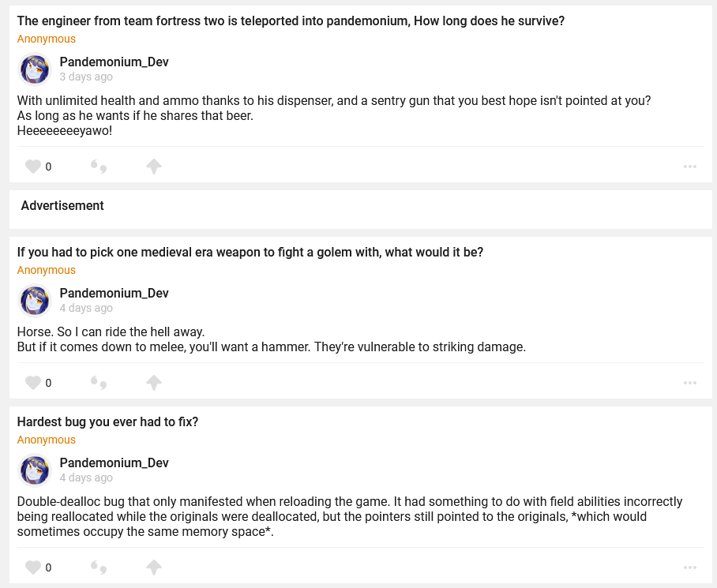Click Pandemonium_Dev username on hardest bug answer
717x588 pixels.
tap(114, 463)
